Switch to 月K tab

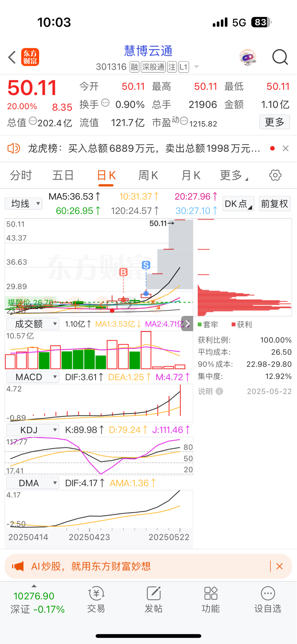point(191,175)
